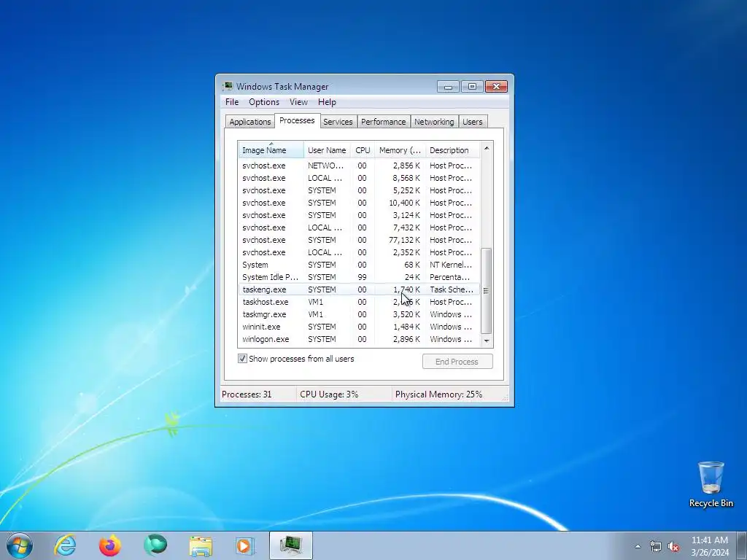The width and height of the screenshot is (747, 560).
Task: Sort by User Name column header
Action: click(328, 150)
